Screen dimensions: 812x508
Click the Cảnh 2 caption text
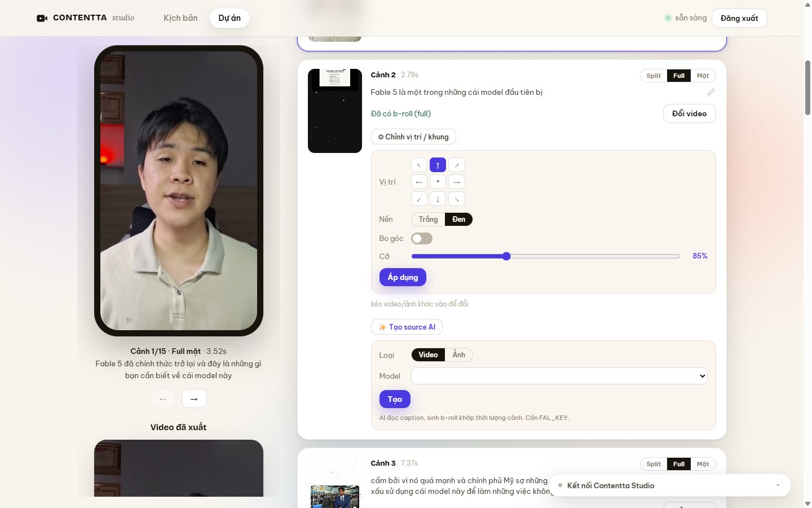tap(456, 92)
